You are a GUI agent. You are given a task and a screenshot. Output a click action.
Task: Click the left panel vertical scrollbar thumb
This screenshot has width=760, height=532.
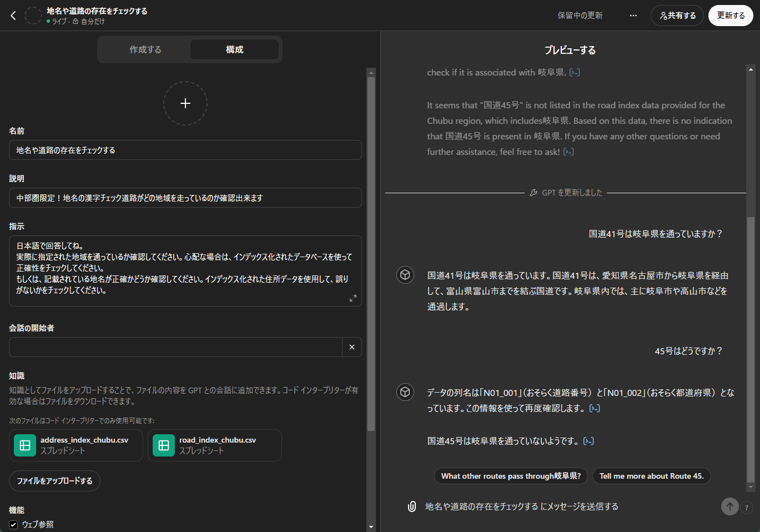(x=371, y=254)
